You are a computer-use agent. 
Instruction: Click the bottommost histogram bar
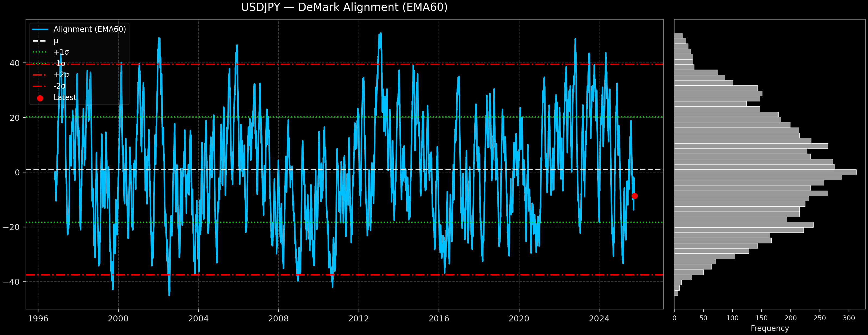676,293
